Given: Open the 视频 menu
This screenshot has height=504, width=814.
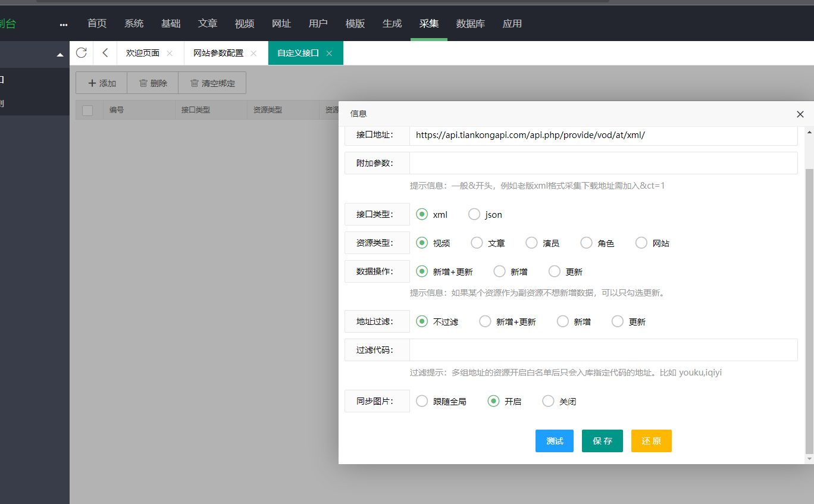Looking at the screenshot, I should (x=245, y=23).
